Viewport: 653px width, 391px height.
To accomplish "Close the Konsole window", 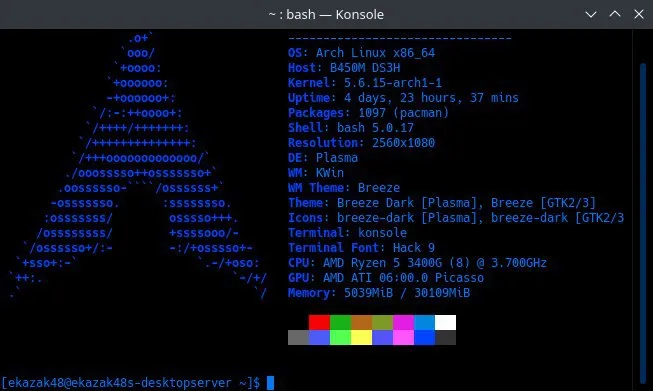I will (639, 14).
